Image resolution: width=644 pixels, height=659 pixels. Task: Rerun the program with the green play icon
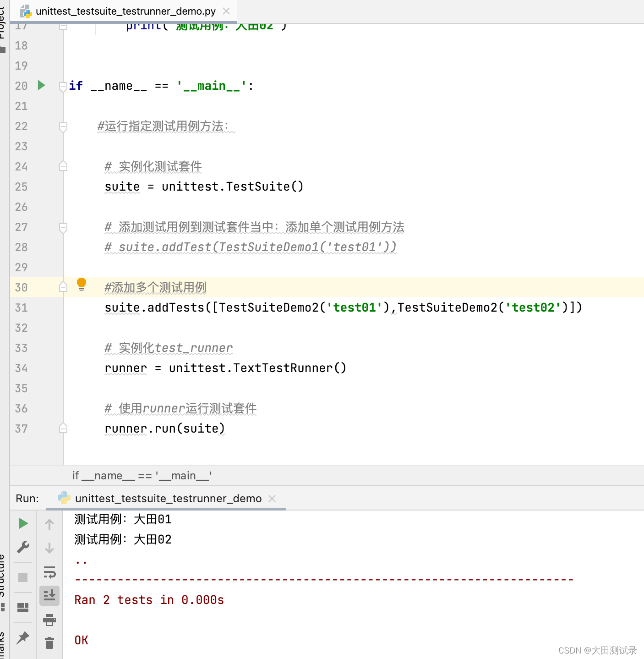[x=23, y=523]
